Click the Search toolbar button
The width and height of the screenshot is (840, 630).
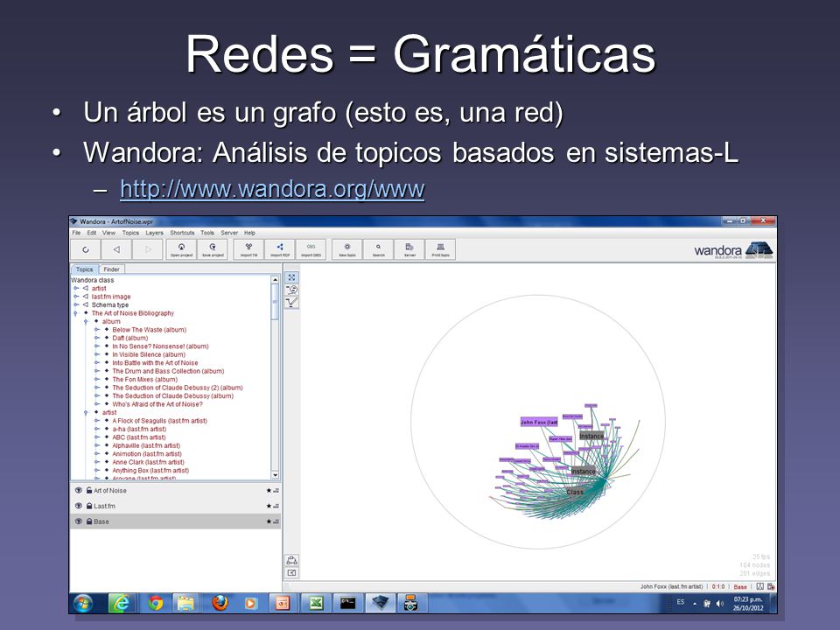[x=378, y=249]
